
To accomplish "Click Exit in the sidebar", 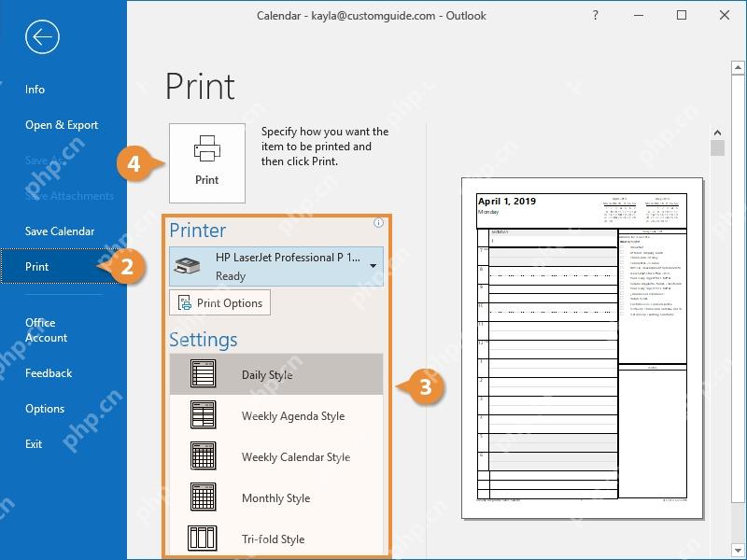I will click(34, 444).
